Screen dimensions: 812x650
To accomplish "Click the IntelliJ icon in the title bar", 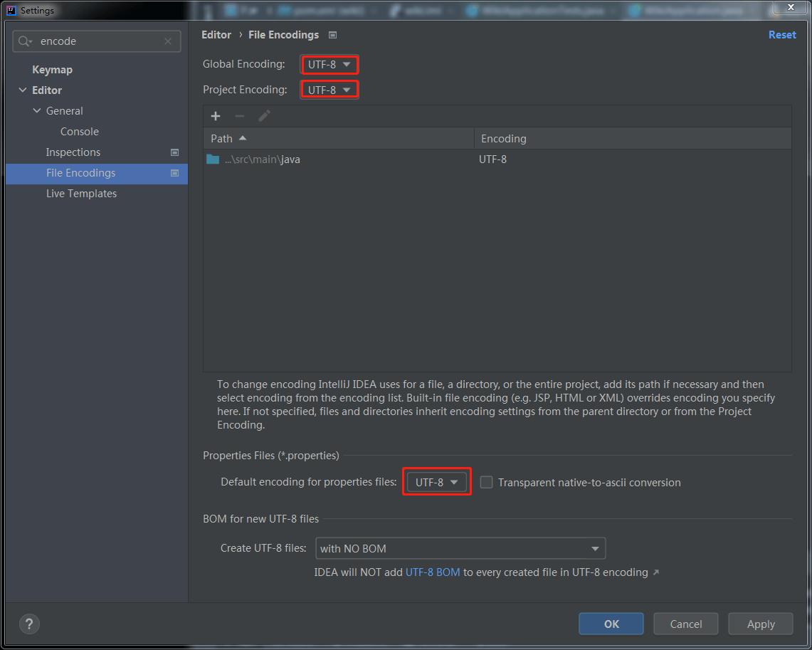I will pos(11,10).
